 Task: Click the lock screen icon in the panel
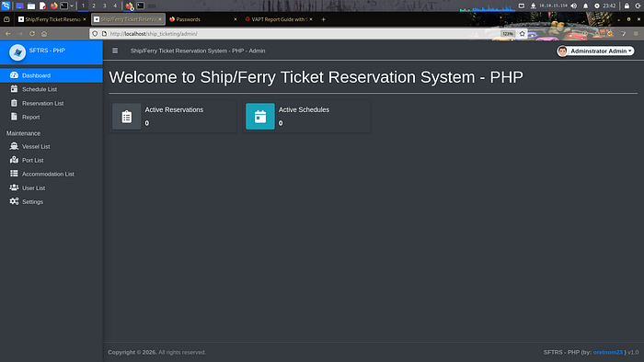click(x=627, y=6)
